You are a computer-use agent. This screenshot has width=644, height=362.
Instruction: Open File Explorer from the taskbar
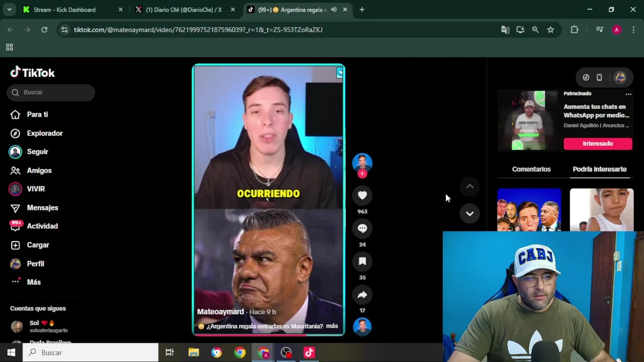[x=194, y=352]
